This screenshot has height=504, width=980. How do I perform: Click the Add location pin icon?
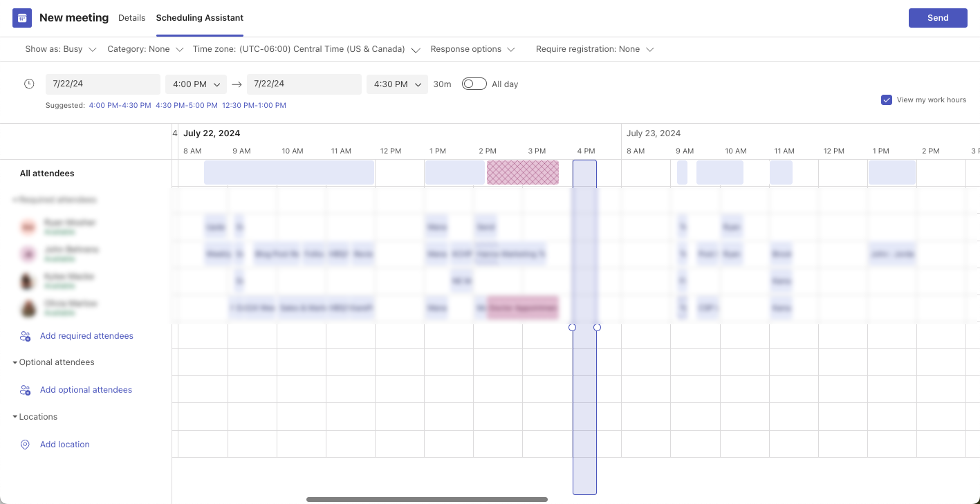click(25, 445)
